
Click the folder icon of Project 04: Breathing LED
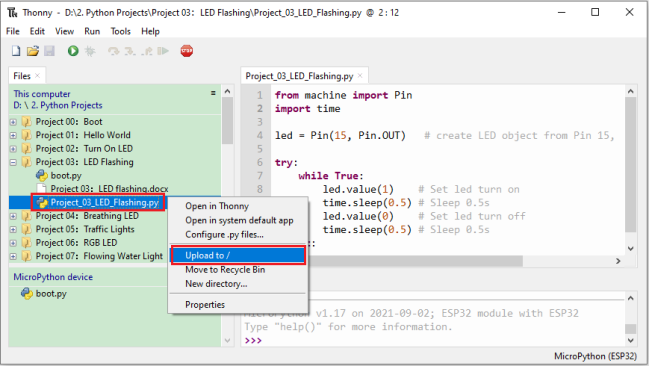27,216
